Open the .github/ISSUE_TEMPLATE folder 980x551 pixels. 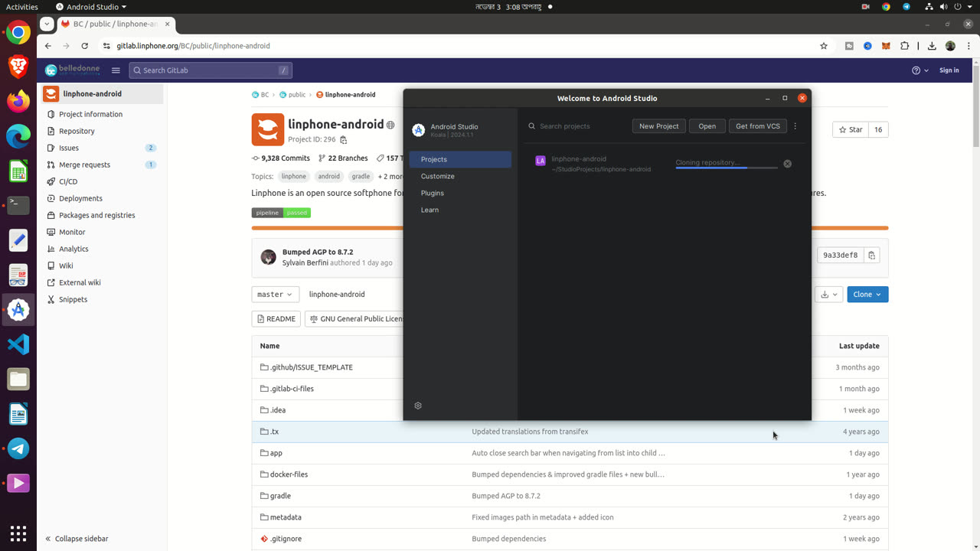pos(311,367)
